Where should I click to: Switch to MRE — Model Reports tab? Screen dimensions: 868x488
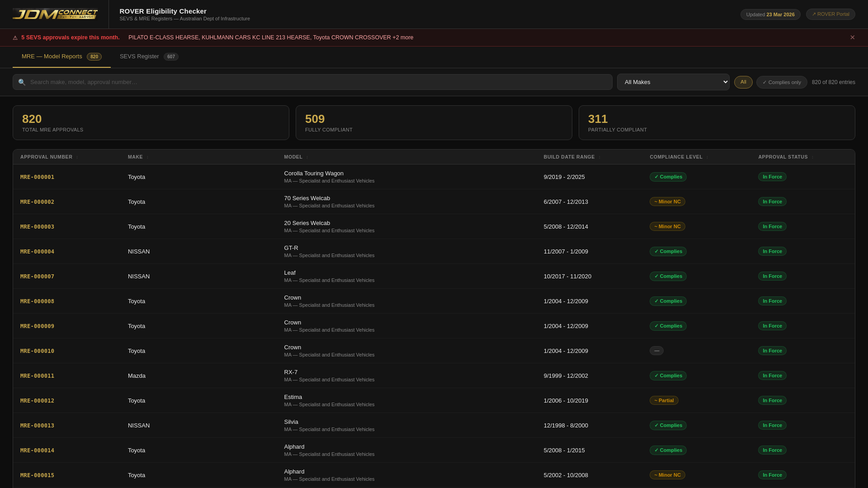click(61, 56)
